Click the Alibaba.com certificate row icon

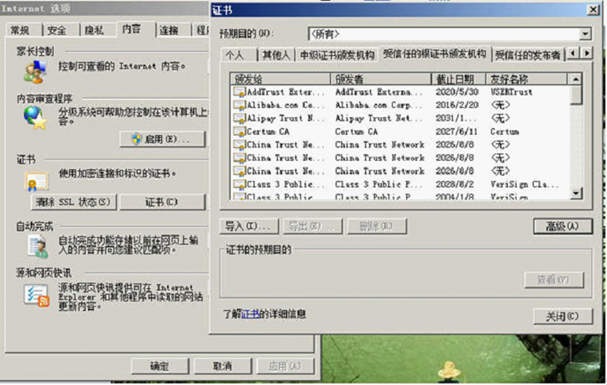click(x=240, y=105)
